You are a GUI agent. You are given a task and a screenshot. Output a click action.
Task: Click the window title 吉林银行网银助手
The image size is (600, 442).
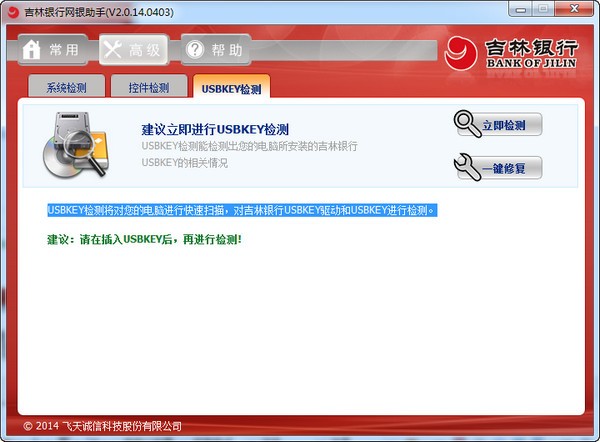click(x=99, y=12)
